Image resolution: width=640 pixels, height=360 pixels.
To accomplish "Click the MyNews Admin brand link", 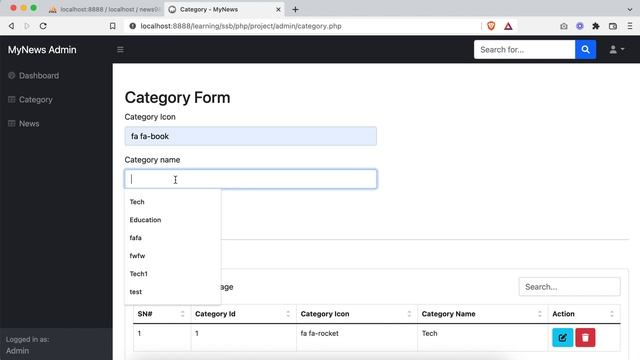I will [42, 50].
